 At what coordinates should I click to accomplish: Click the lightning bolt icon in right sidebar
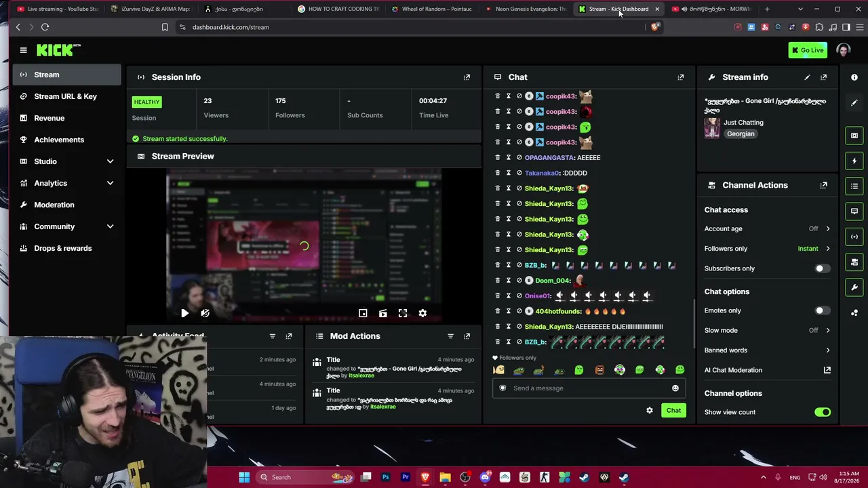coord(854,161)
